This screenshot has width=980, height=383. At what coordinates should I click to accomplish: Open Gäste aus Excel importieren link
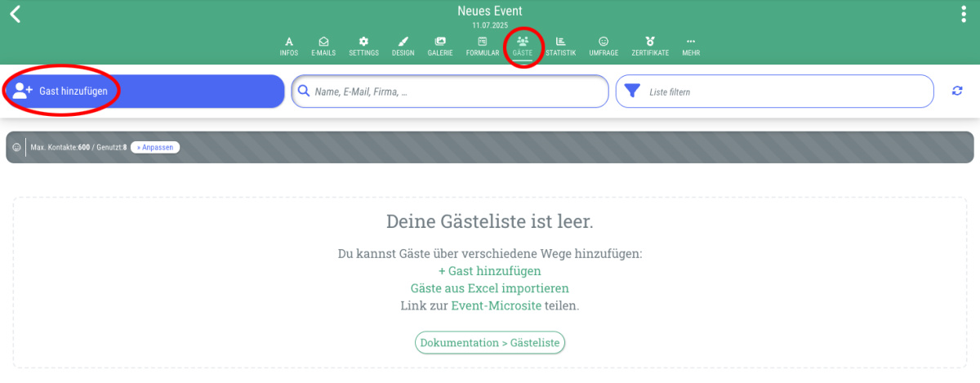pos(490,288)
